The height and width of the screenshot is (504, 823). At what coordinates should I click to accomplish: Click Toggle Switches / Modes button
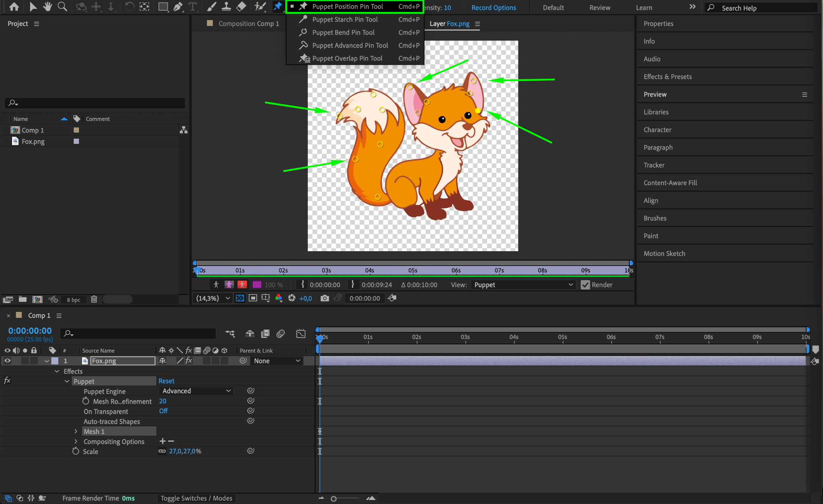pyautogui.click(x=197, y=498)
